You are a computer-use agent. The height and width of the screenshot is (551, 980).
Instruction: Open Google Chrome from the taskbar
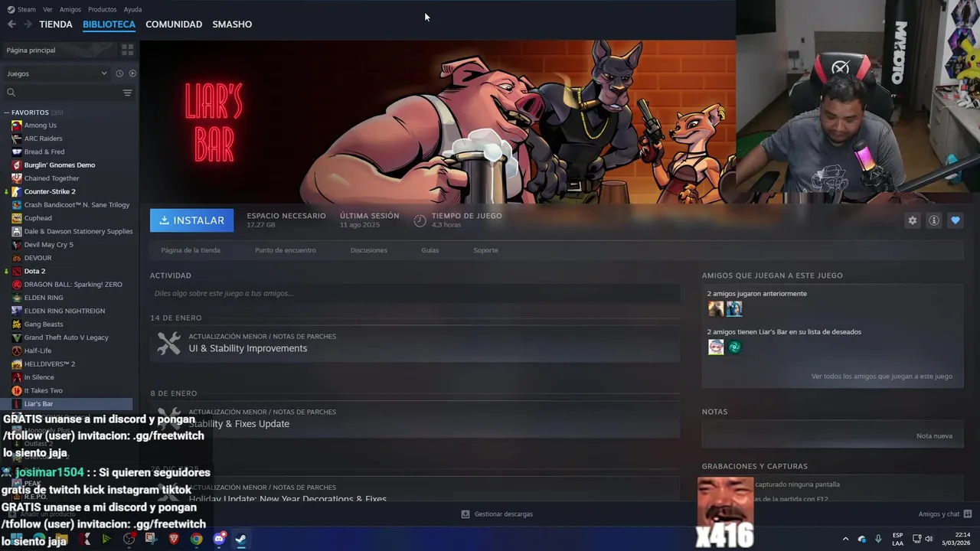coord(197,539)
